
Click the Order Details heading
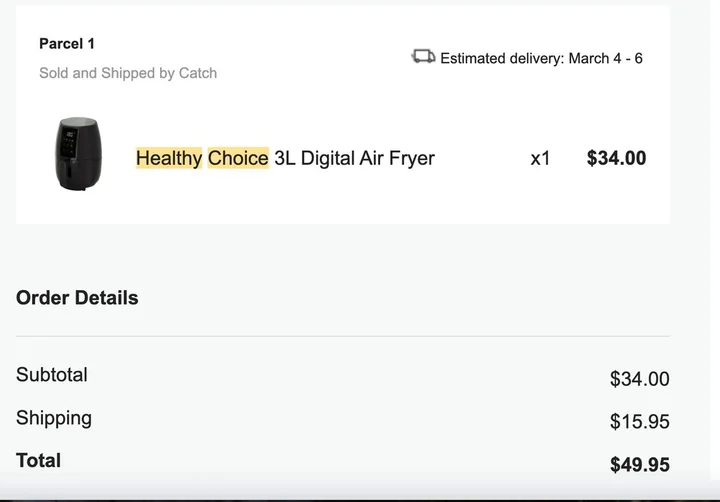click(x=77, y=298)
